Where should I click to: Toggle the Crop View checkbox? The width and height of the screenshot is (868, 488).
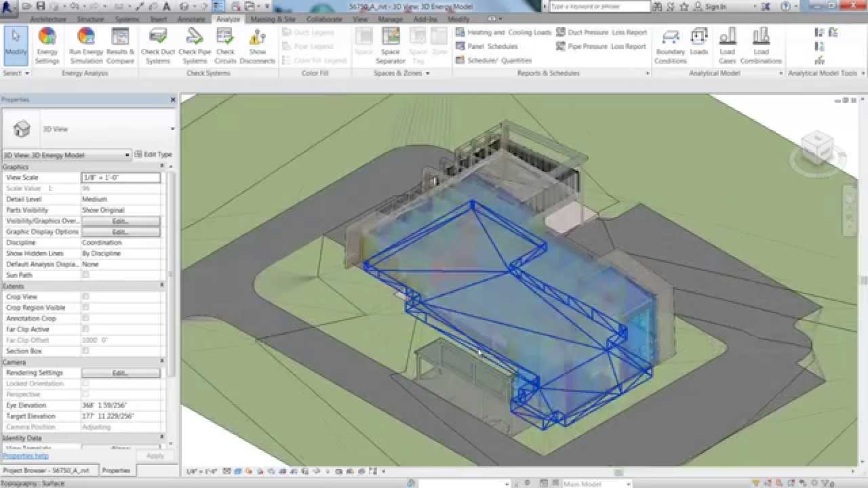[x=85, y=296]
